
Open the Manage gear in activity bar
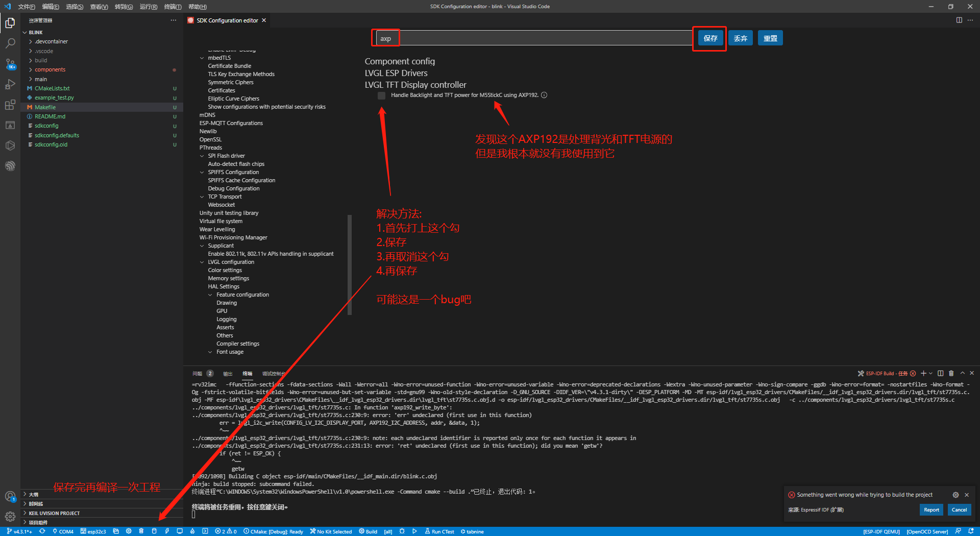(x=10, y=516)
